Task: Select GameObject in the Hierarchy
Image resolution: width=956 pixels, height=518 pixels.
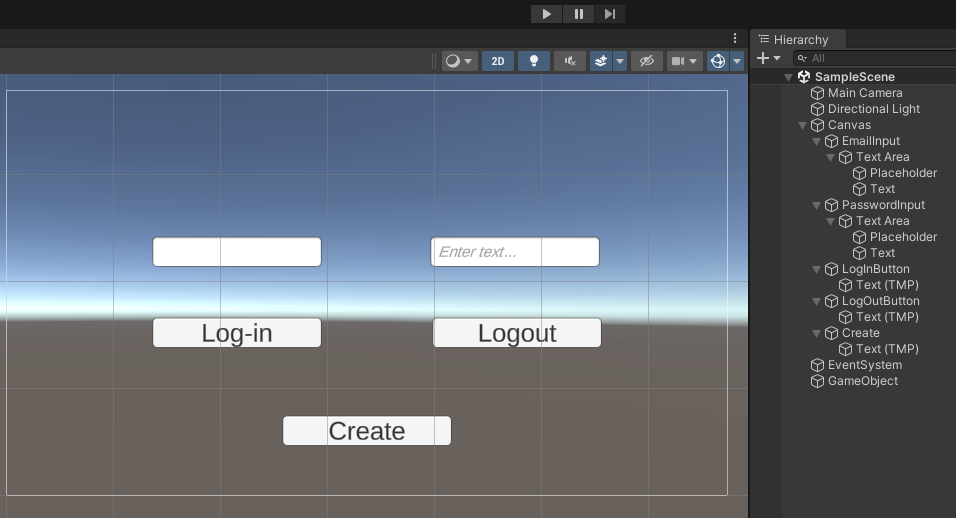Action: (x=862, y=381)
